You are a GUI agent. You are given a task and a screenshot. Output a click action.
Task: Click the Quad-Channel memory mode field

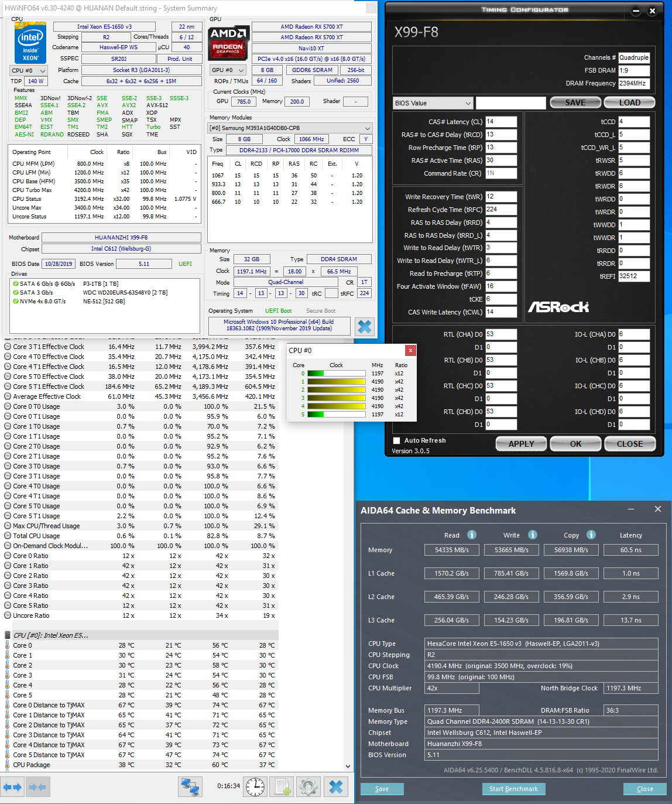(286, 282)
